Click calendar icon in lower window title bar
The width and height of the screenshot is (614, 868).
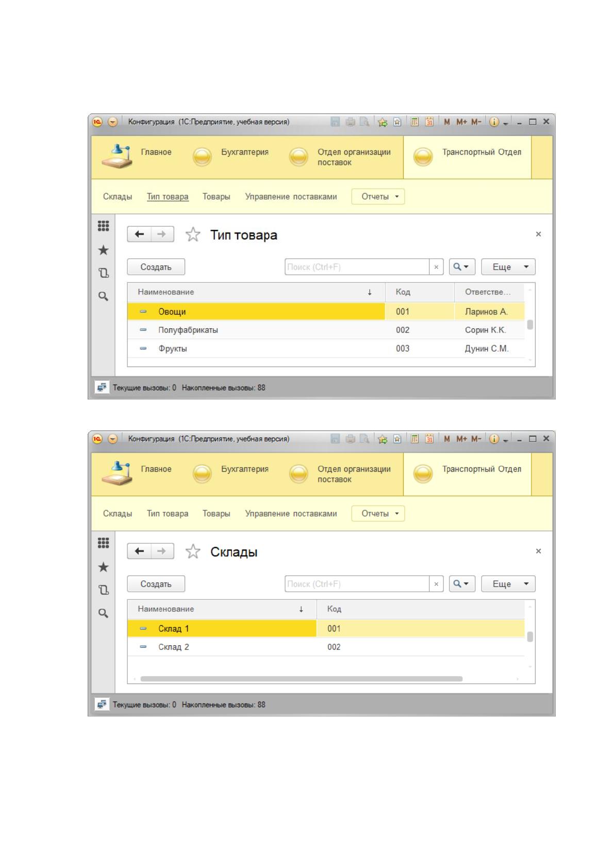coord(429,439)
